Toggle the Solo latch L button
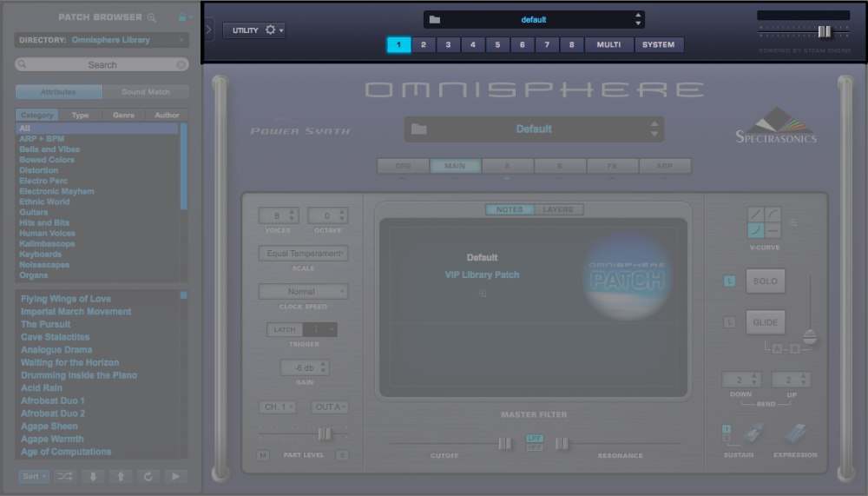The image size is (868, 496). tap(730, 281)
